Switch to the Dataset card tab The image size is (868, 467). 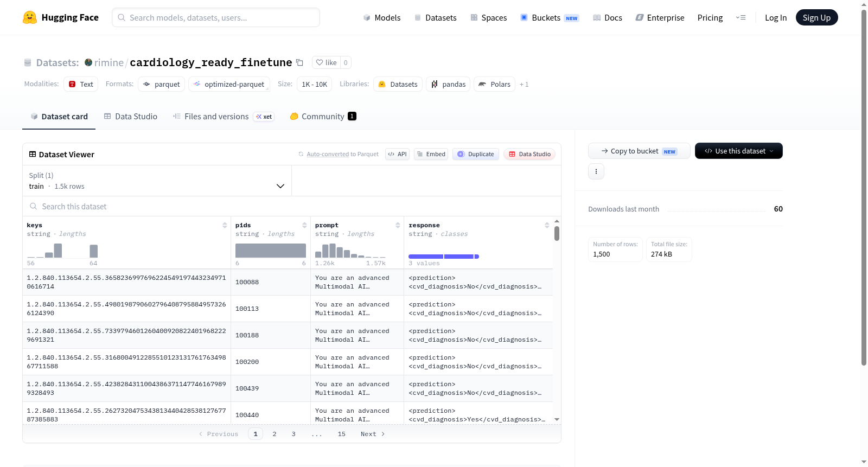pos(59,117)
